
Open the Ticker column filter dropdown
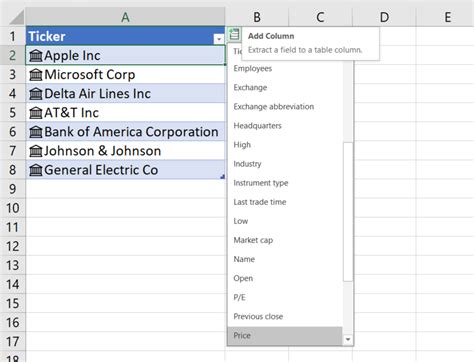[x=219, y=39]
